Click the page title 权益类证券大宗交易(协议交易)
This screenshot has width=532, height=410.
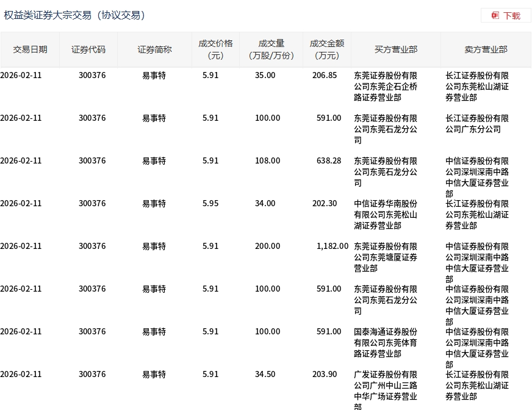74,15
